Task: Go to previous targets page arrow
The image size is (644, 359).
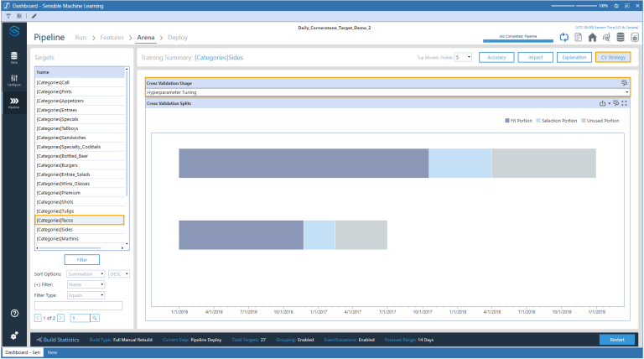Action: tap(38, 318)
